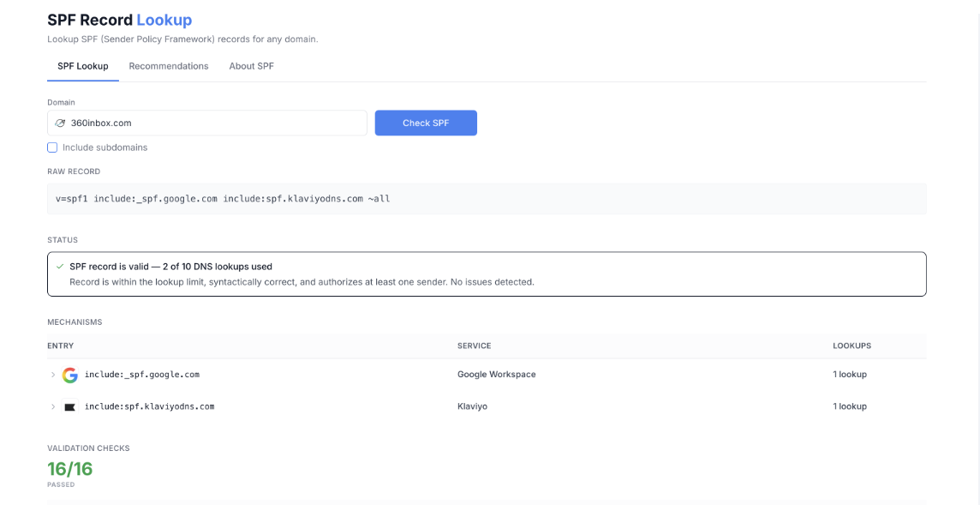Viewport: 980px width, 505px height.
Task: Click the Klaviyo flag icon
Action: coord(70,406)
